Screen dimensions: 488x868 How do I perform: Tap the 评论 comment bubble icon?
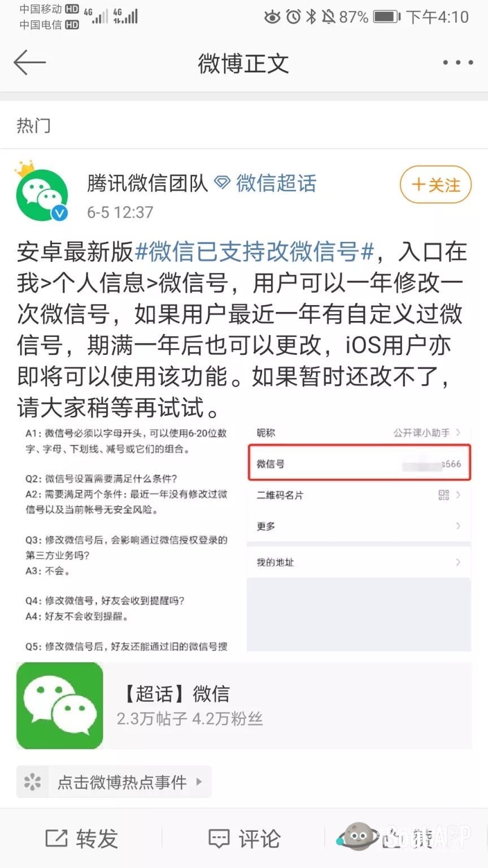pyautogui.click(x=219, y=839)
